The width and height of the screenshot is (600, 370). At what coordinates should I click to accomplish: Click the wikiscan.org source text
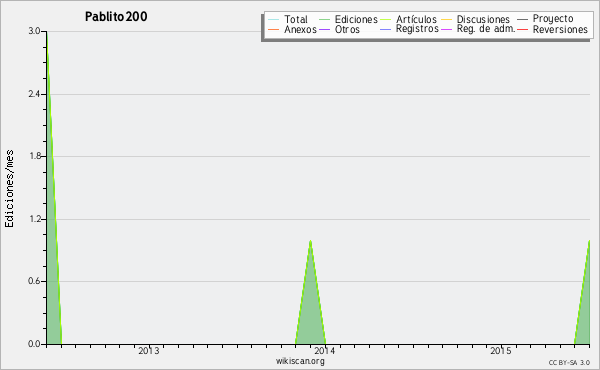300,361
